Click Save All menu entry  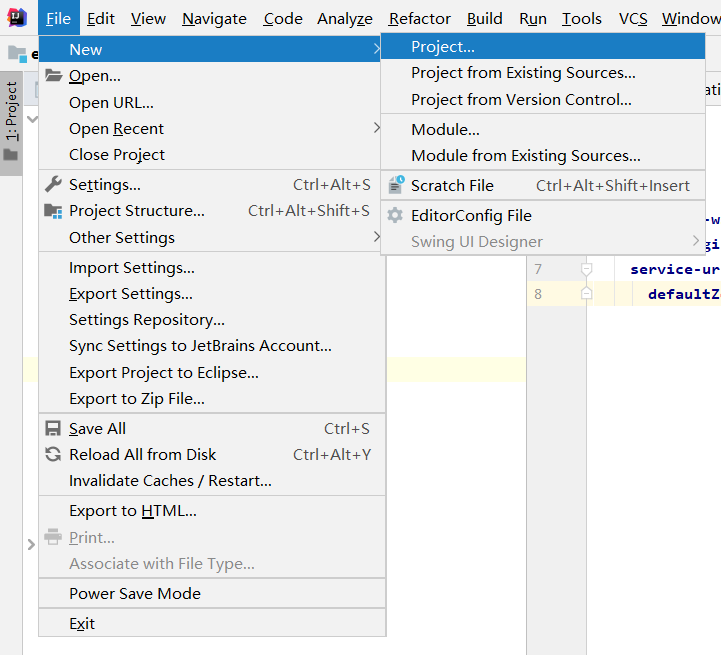(212, 428)
